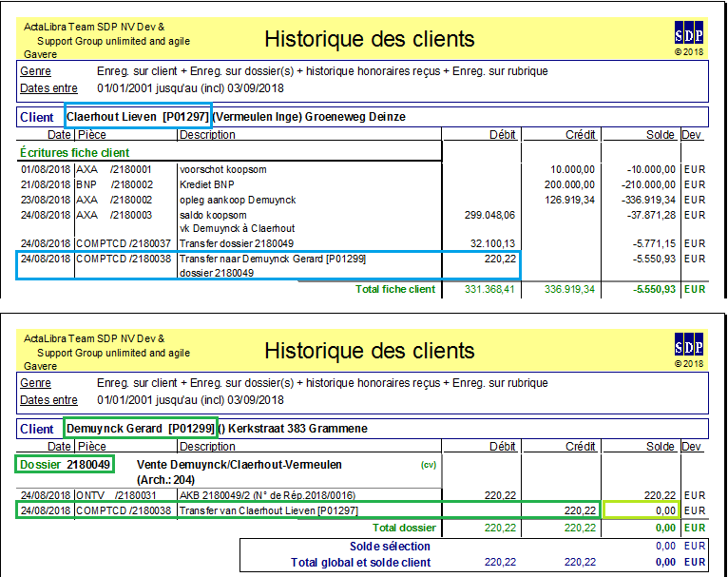Screen dimensions: 728x577
Task: Click the '(Arch.: 204)' archive reference
Action: pyautogui.click(x=165, y=480)
